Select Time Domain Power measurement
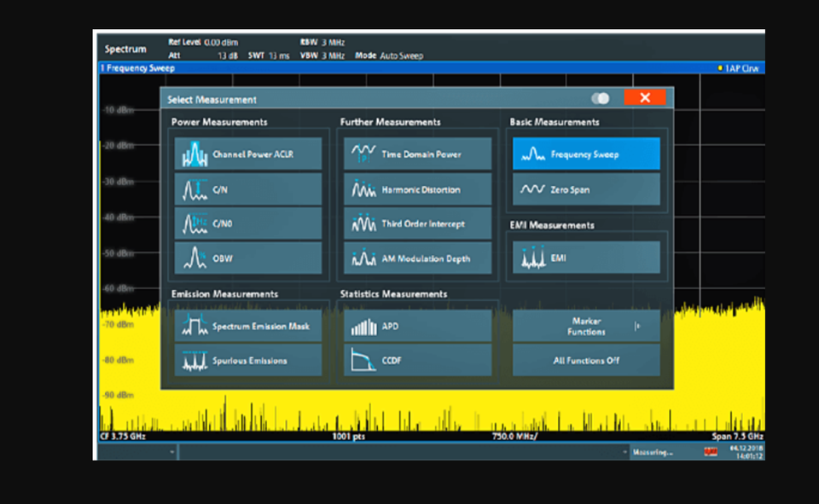This screenshot has width=819, height=504. coord(417,154)
